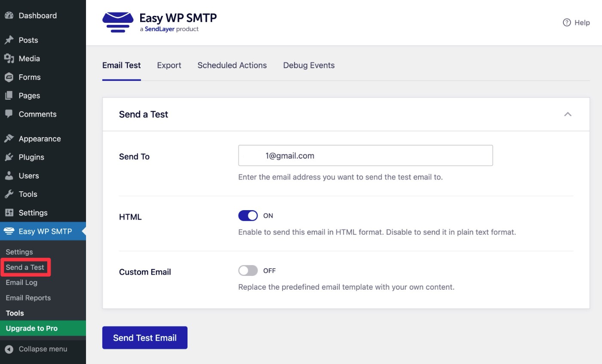Viewport: 602px width, 364px height.
Task: Click the Easy WP SMTP sidebar icon
Action: pos(9,231)
